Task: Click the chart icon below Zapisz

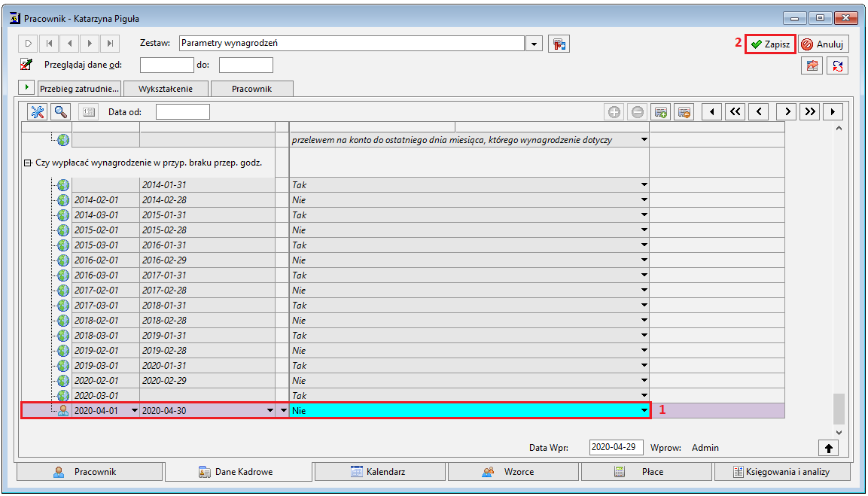Action: (812, 66)
